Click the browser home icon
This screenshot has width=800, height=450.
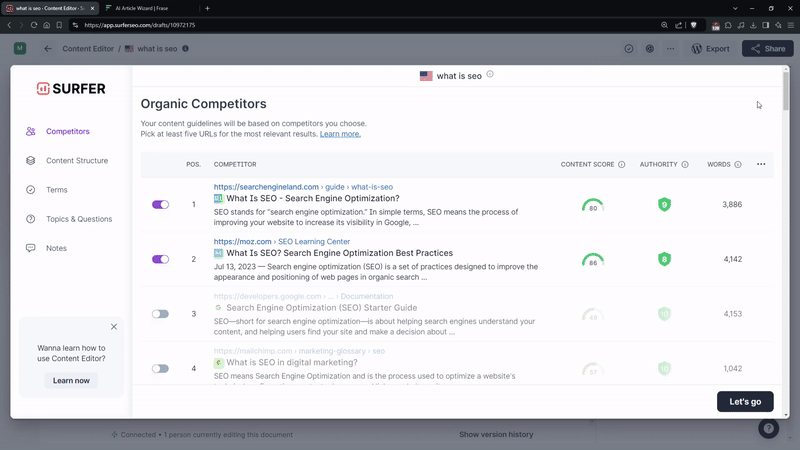point(46,25)
